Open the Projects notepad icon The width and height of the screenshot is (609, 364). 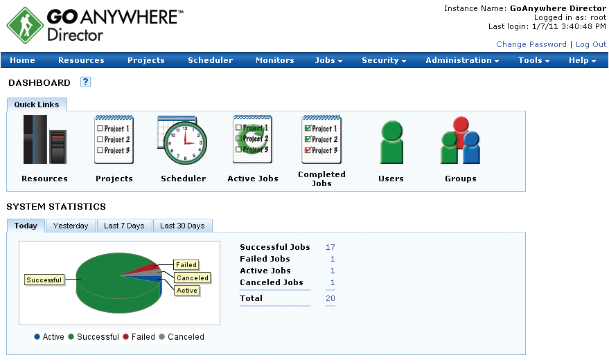[114, 139]
